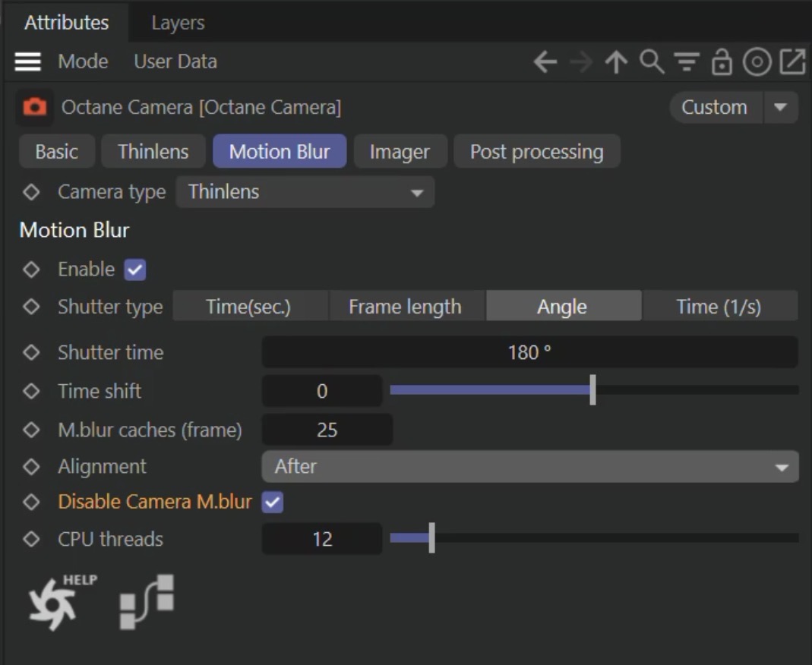Click the node editor icon

[147, 602]
